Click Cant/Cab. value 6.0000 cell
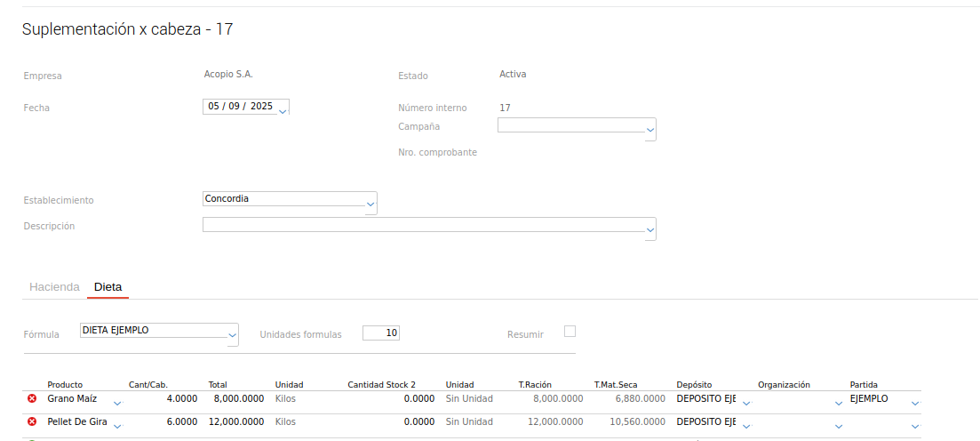Image resolution: width=980 pixels, height=441 pixels. tap(163, 422)
